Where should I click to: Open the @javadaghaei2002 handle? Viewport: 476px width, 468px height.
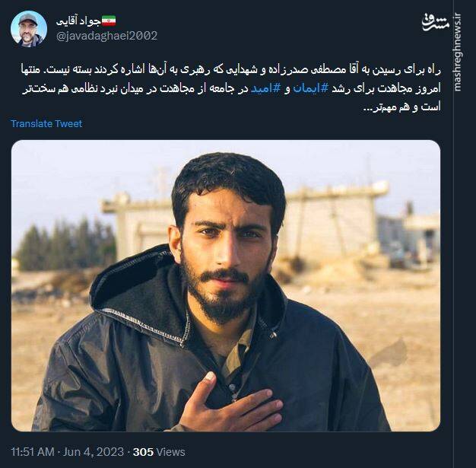click(107, 36)
